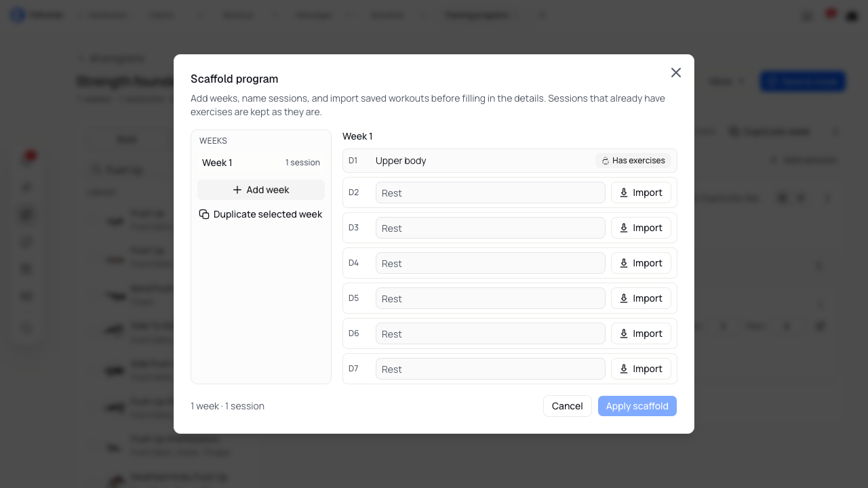868x488 pixels.
Task: Click the Duplicate selected week copy icon
Action: [x=204, y=214]
